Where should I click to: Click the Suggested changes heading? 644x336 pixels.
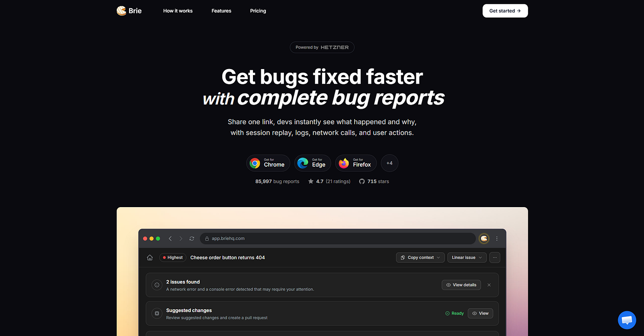click(189, 310)
